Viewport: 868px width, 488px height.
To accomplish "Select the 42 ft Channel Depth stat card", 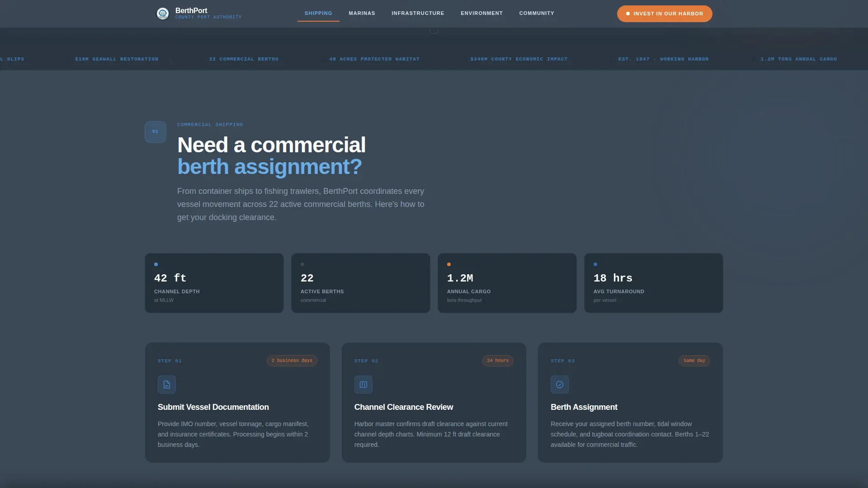I will (214, 283).
